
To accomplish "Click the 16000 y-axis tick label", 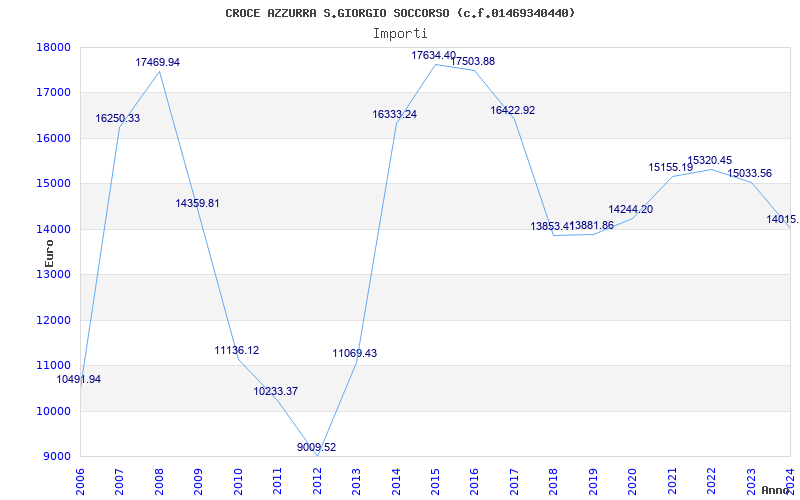I will [x=53, y=138].
